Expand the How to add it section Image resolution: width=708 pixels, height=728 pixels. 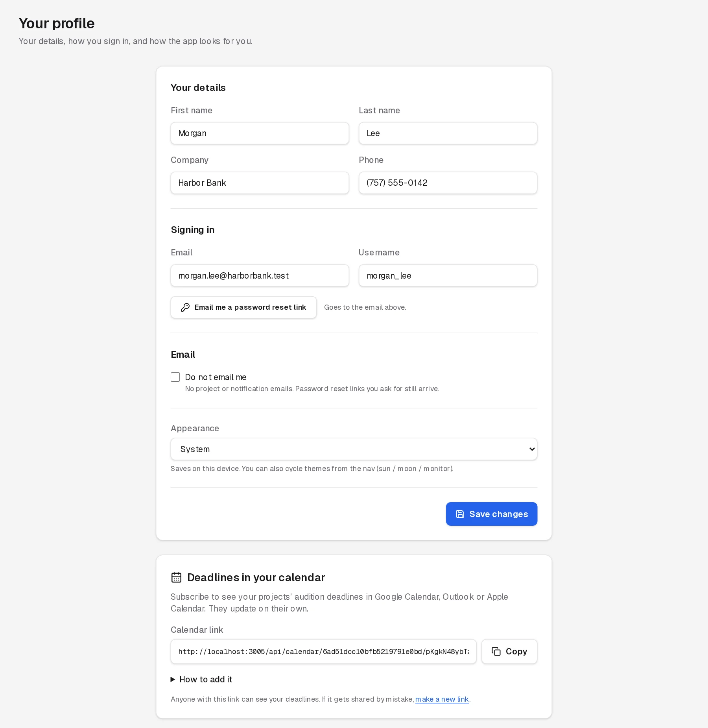tap(201, 680)
